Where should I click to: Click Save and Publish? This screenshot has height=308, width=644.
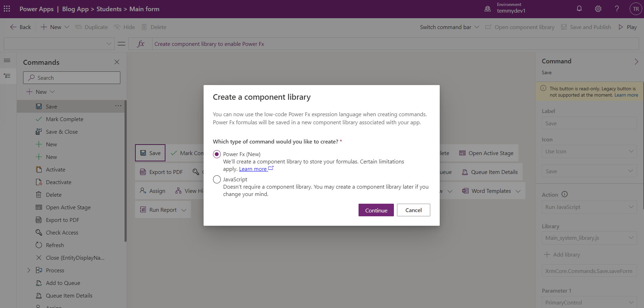586,27
